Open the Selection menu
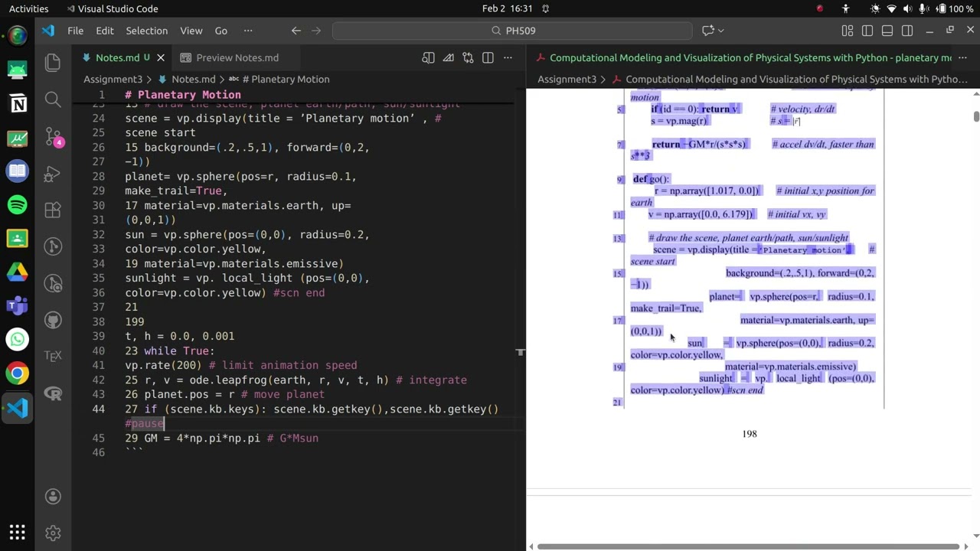The image size is (980, 551). tap(146, 31)
